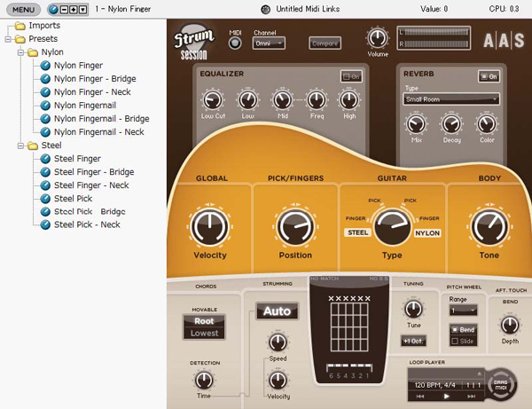Toggle the Auto strumming button
This screenshot has width=532, height=409.
pyautogui.click(x=278, y=311)
